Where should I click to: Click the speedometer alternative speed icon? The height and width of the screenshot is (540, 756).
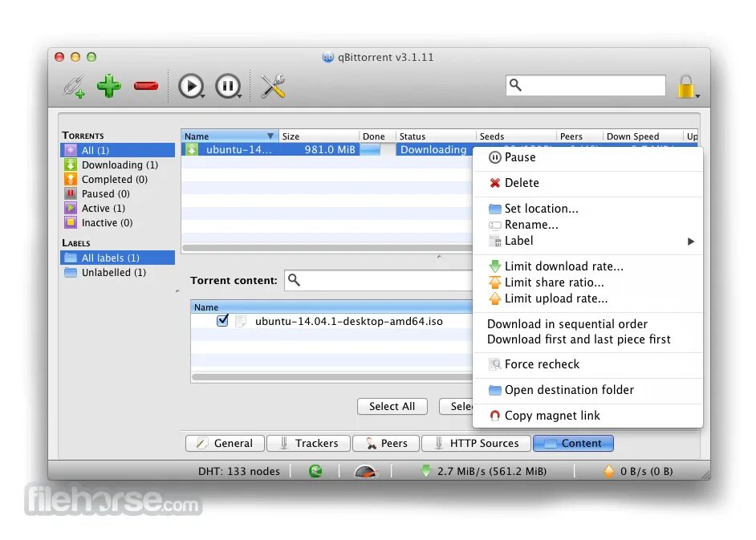[366, 471]
